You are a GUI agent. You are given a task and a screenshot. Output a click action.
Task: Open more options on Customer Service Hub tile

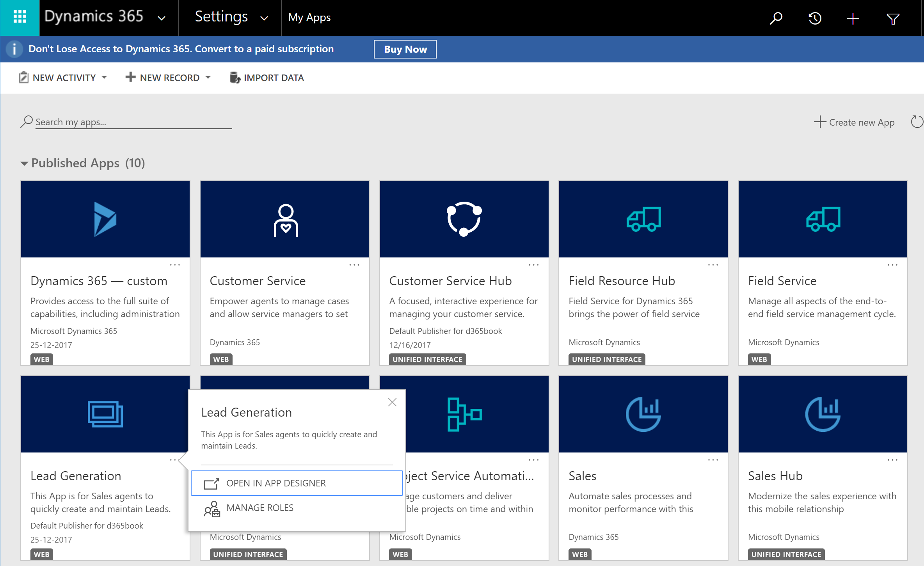(534, 265)
